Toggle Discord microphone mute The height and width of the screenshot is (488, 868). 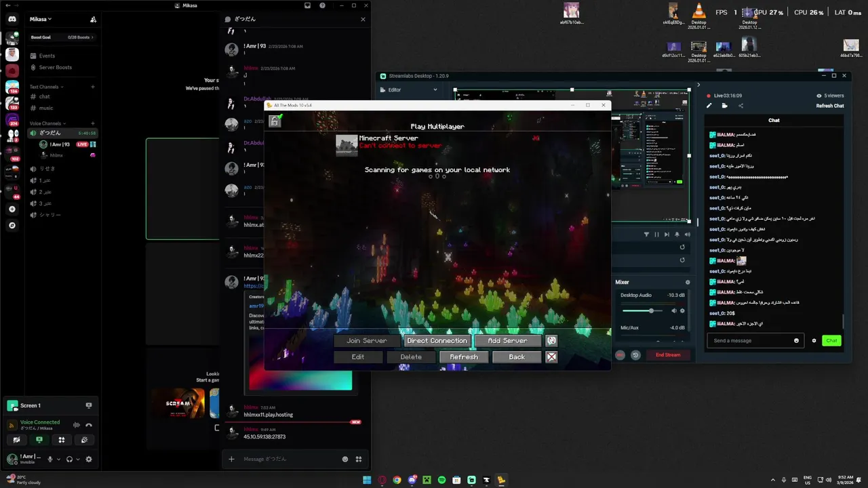[x=50, y=459]
